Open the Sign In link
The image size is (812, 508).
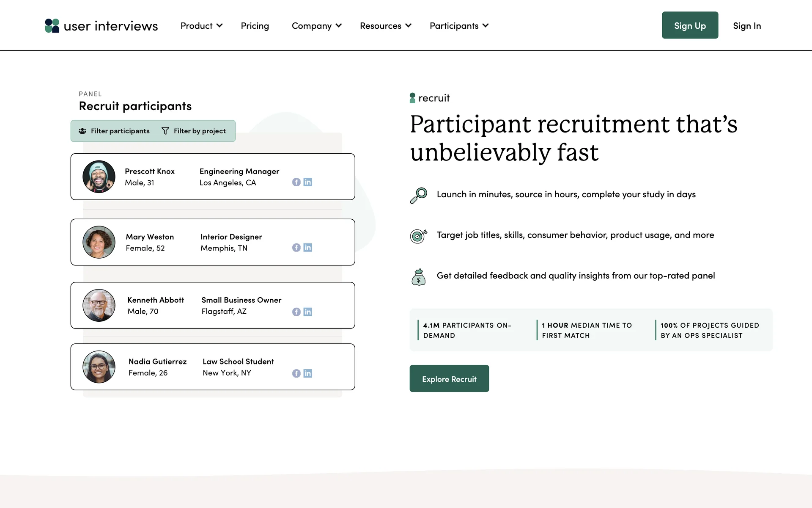[746, 26]
